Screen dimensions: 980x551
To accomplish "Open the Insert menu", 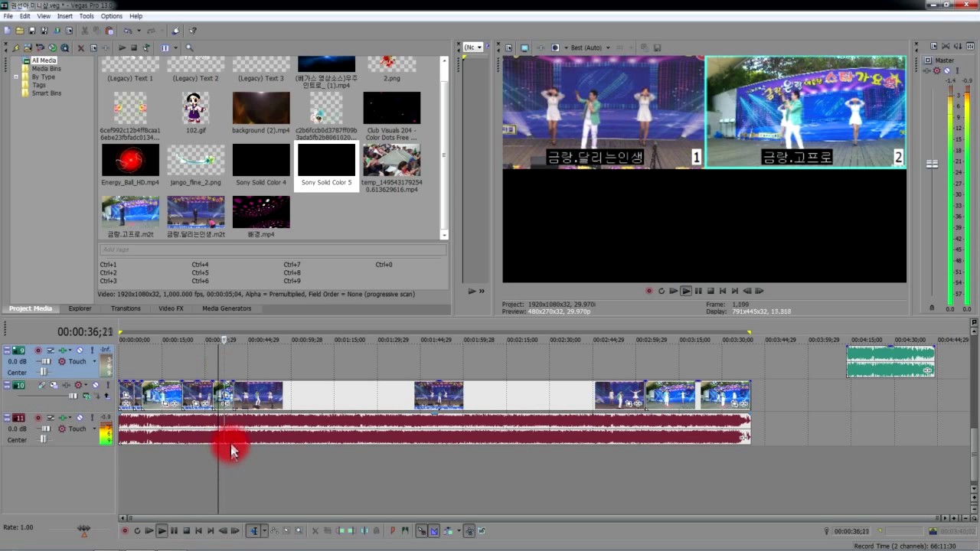I will tap(65, 16).
